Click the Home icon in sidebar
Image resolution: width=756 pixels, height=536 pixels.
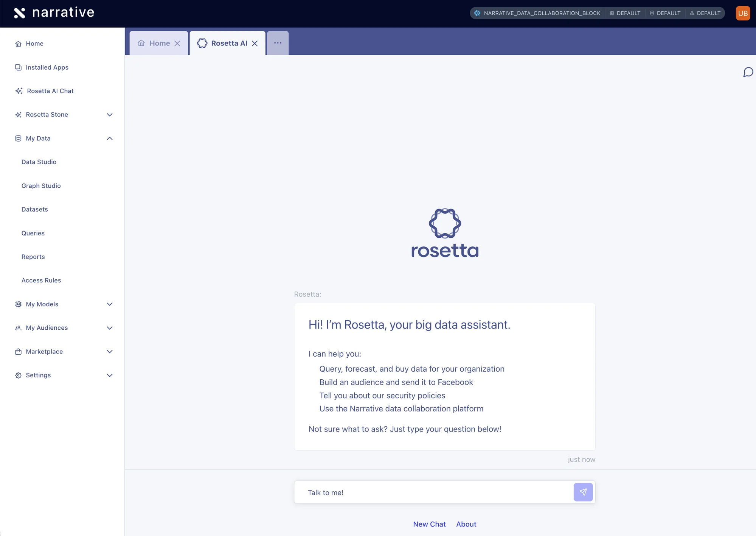(18, 44)
